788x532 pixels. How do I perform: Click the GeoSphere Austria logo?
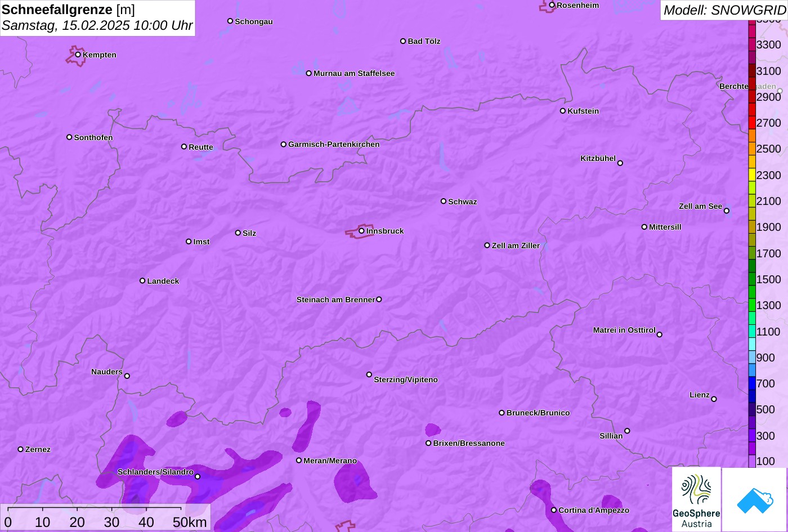pos(696,499)
